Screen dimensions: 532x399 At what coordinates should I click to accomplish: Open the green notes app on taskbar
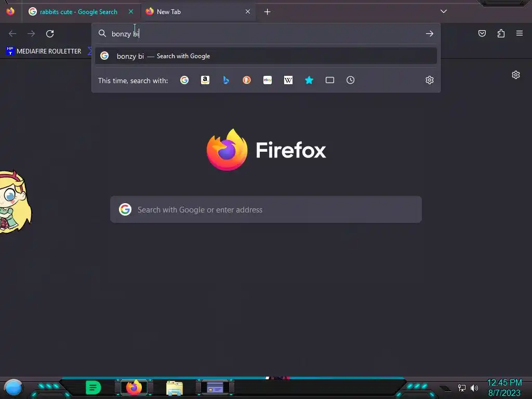click(x=94, y=388)
